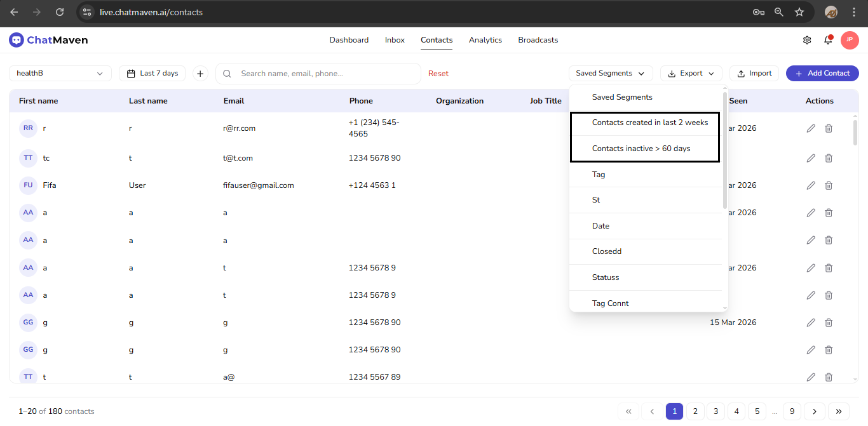Viewport: 868px width, 426px height.
Task: Click inside the search contacts field
Action: coord(318,73)
